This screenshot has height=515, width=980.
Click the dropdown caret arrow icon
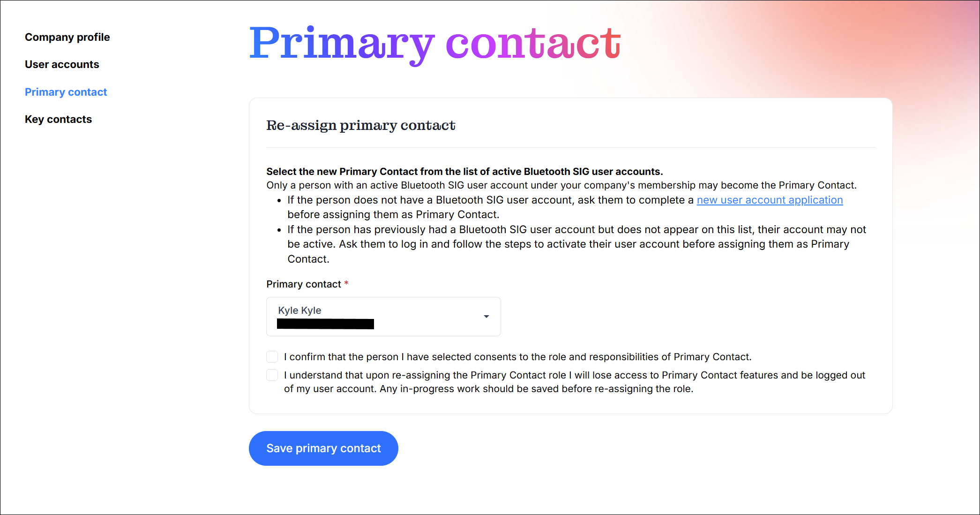[x=486, y=317]
